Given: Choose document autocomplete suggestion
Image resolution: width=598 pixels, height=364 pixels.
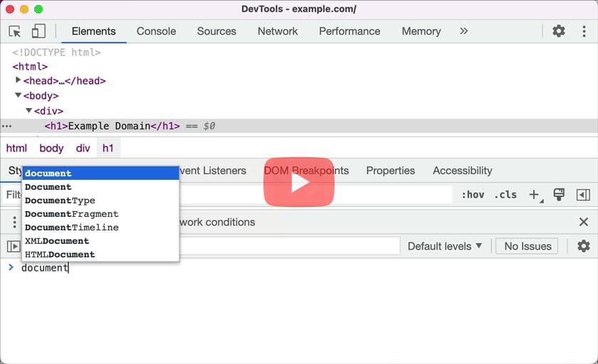Looking at the screenshot, I should 100,173.
